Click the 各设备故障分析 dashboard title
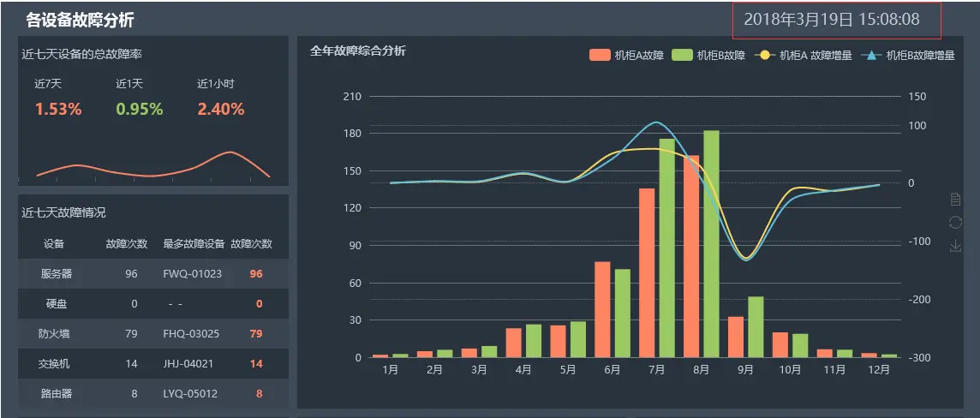Viewport: 980px width, 418px height. point(80,21)
